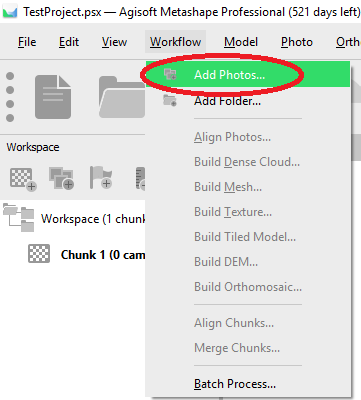361x400 pixels.
Task: Click the Add Marker flag icon
Action: (101, 178)
